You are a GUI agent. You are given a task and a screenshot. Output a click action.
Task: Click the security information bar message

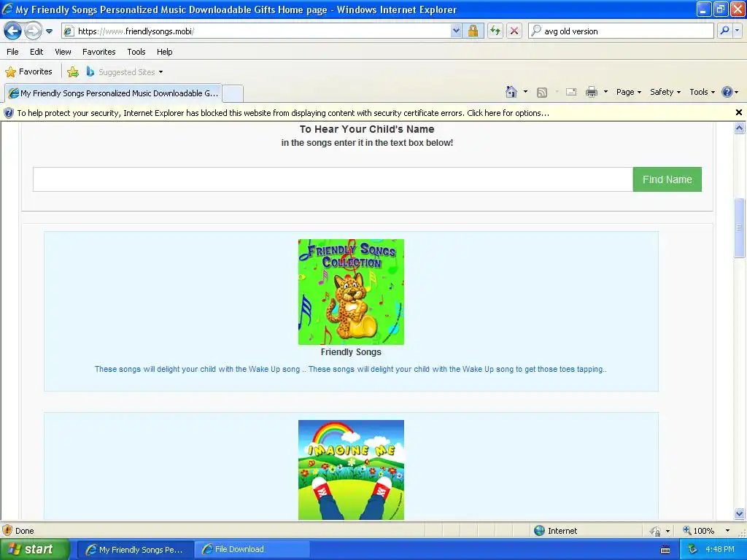point(283,113)
